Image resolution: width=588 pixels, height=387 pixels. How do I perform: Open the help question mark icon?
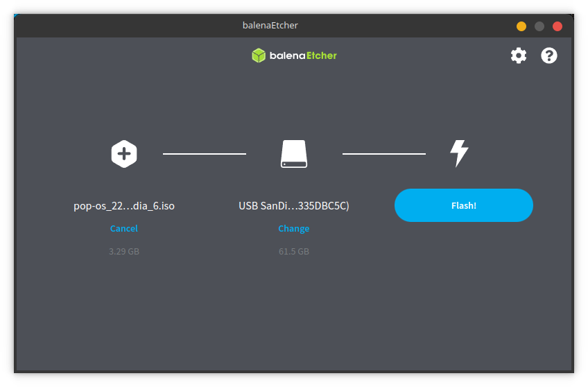(x=548, y=55)
